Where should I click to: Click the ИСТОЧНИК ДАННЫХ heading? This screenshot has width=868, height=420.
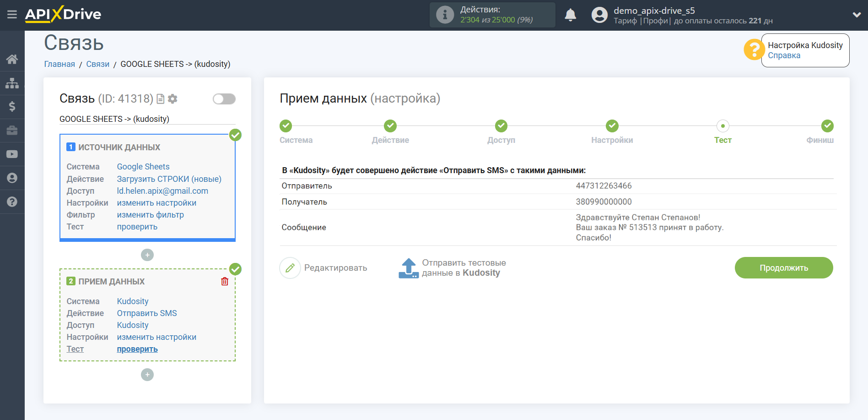(x=119, y=147)
